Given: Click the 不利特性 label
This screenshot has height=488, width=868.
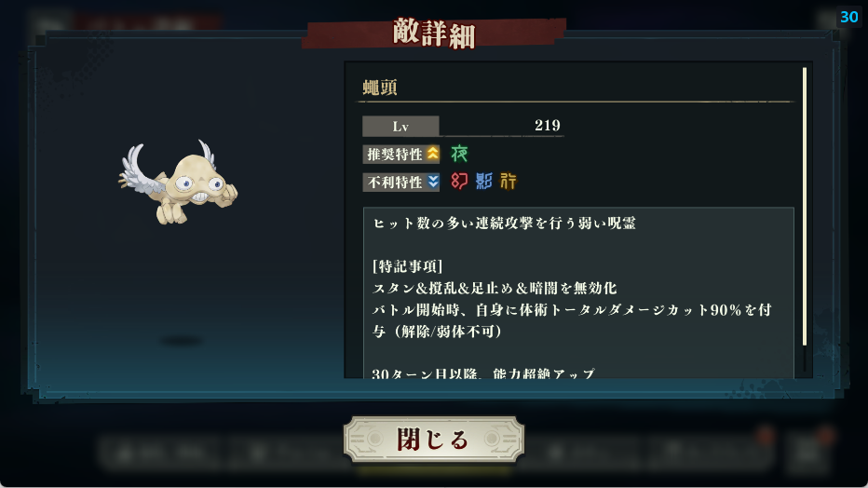Looking at the screenshot, I should [395, 182].
